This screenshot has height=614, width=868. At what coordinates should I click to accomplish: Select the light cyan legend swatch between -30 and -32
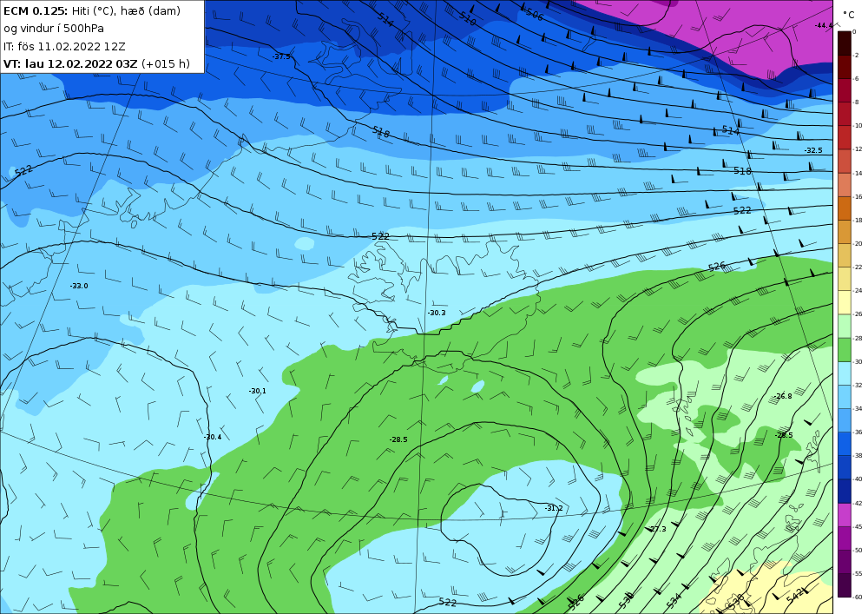pos(845,373)
